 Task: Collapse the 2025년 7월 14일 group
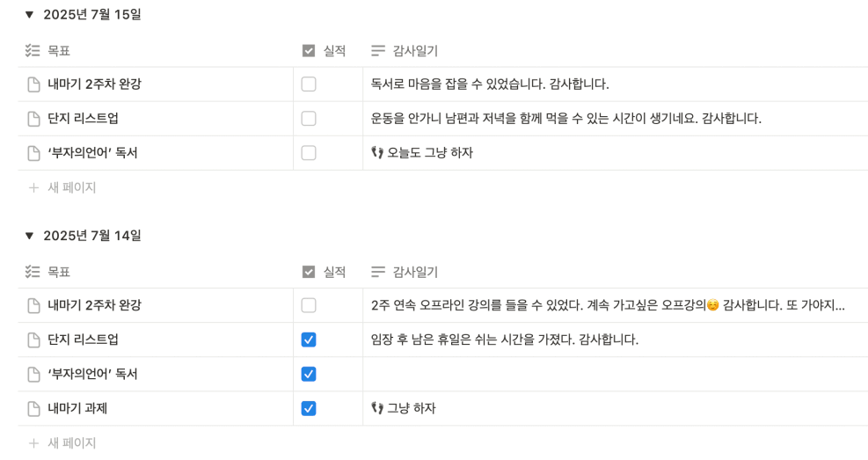29,237
